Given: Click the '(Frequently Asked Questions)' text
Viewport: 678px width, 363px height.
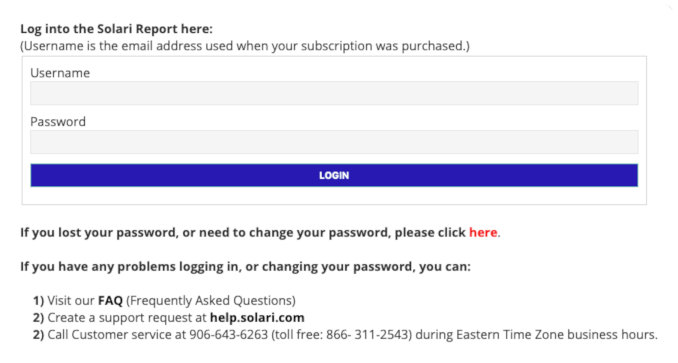Looking at the screenshot, I should 211,300.
